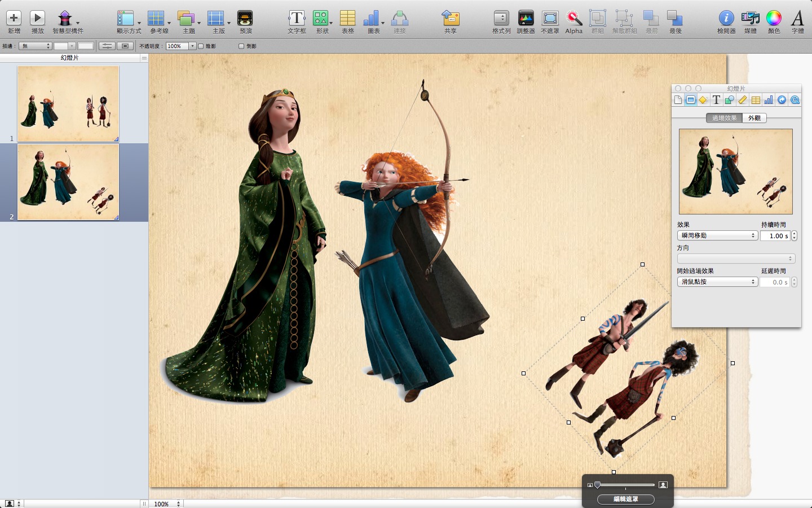Open the QuickTime inspector tab
Screen dimensions: 812x508
point(795,100)
